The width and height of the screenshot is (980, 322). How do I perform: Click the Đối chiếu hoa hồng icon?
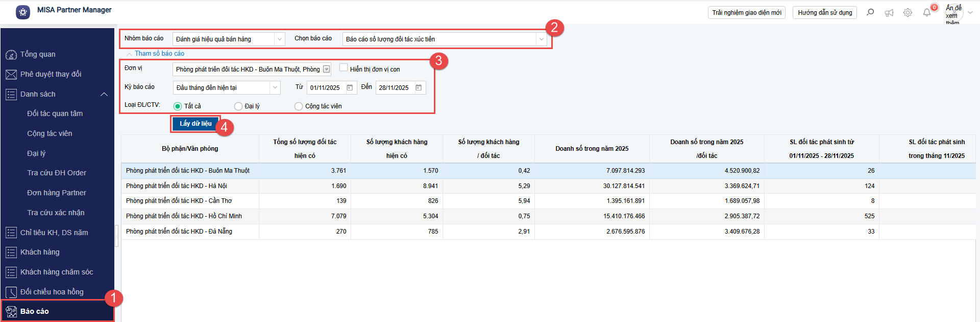[11, 292]
